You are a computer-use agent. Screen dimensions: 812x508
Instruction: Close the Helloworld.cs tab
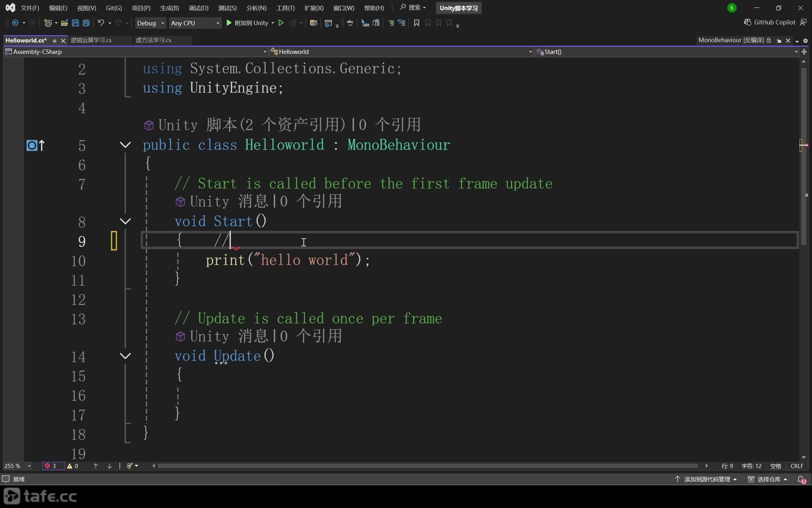63,41
